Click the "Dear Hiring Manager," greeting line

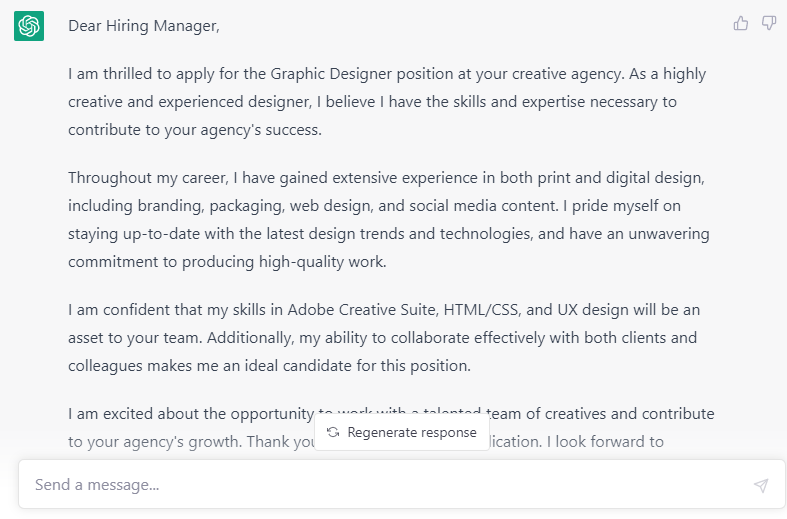tap(144, 26)
